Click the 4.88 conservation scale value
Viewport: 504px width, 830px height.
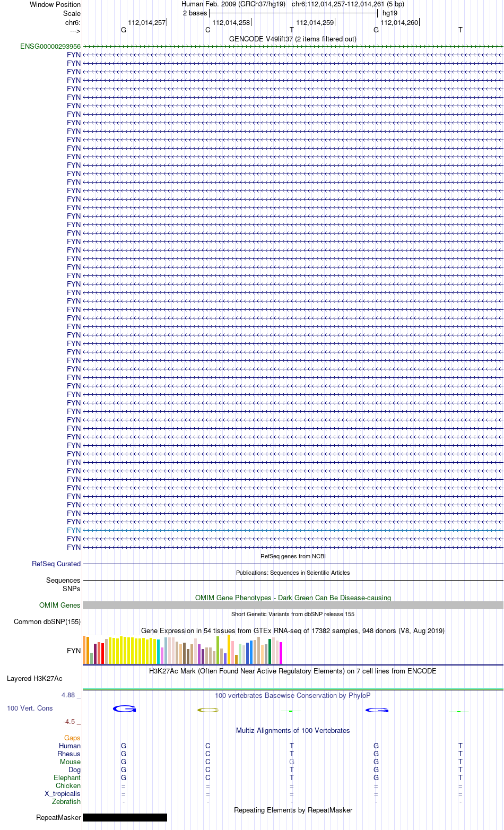[x=68, y=695]
